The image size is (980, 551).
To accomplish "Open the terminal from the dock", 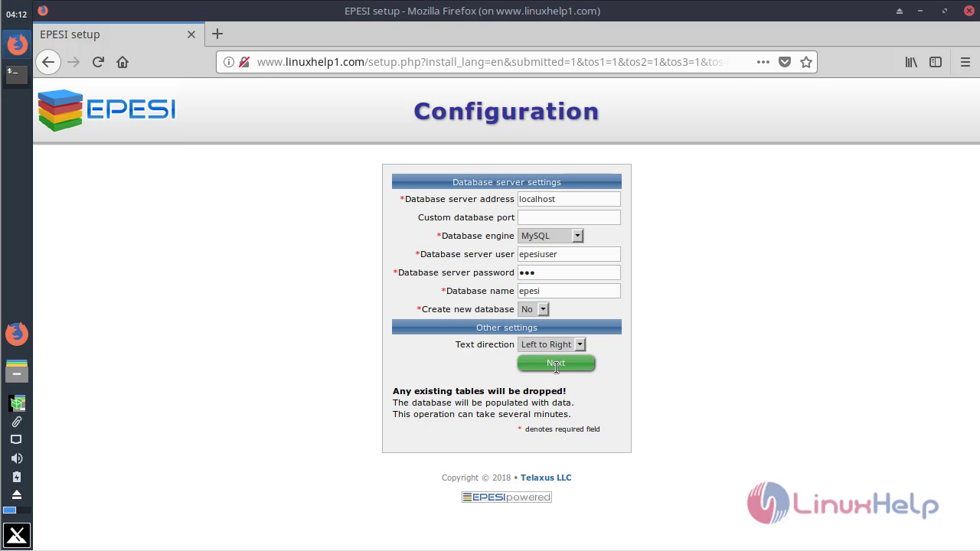I will tap(17, 74).
